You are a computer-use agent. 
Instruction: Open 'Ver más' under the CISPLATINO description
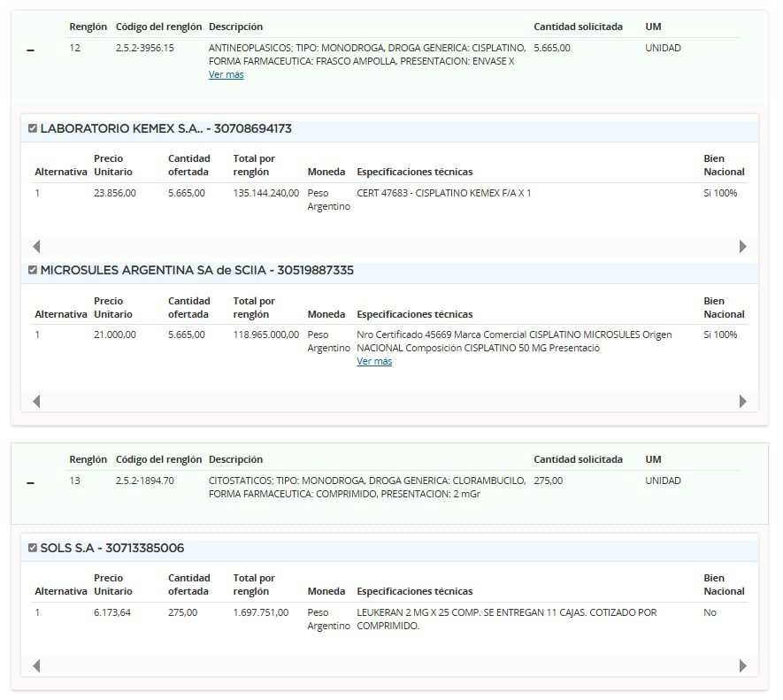tap(226, 75)
